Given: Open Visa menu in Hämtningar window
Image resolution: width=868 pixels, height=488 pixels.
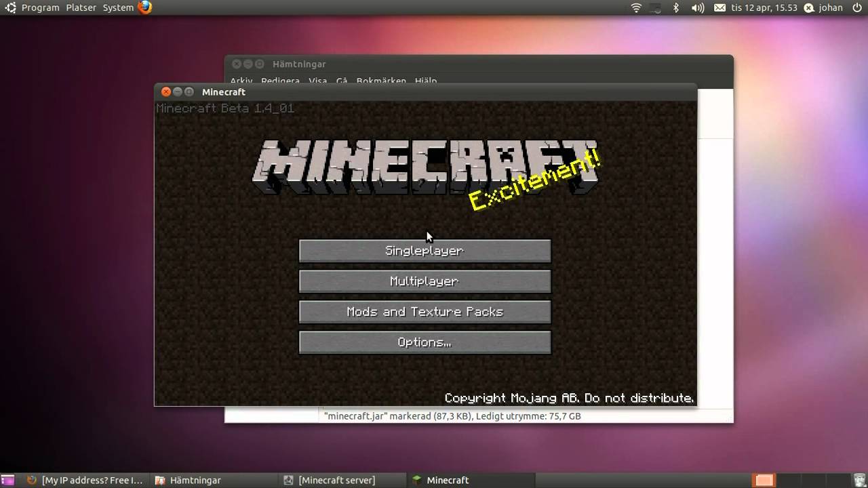Looking at the screenshot, I should pos(318,81).
